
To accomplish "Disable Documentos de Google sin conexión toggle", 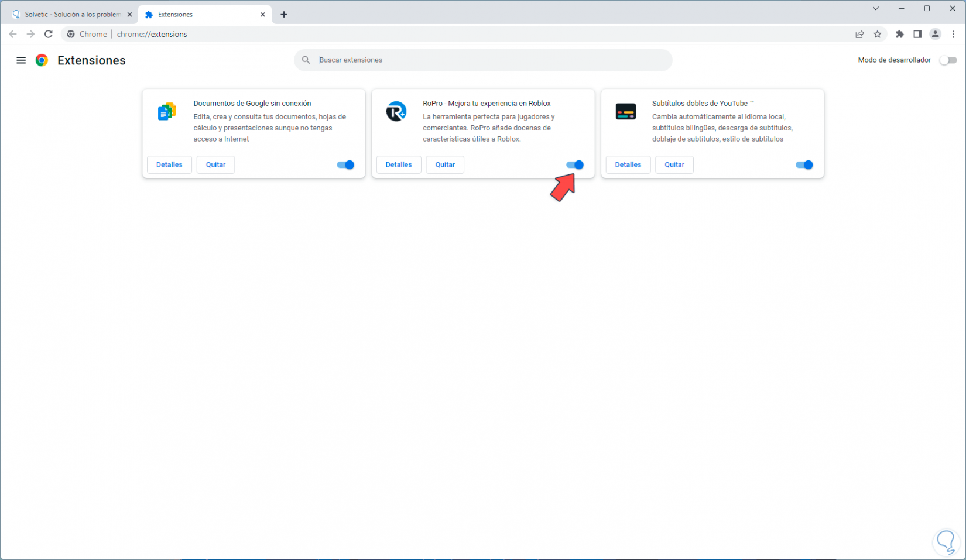I will [345, 165].
